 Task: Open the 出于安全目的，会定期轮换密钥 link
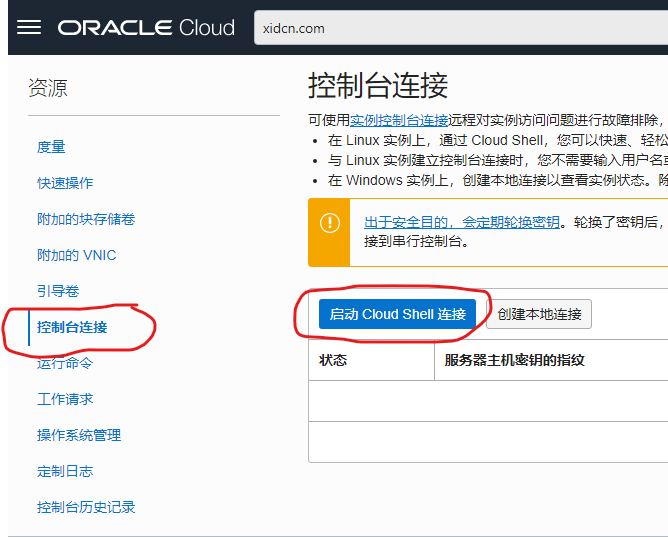tap(461, 222)
